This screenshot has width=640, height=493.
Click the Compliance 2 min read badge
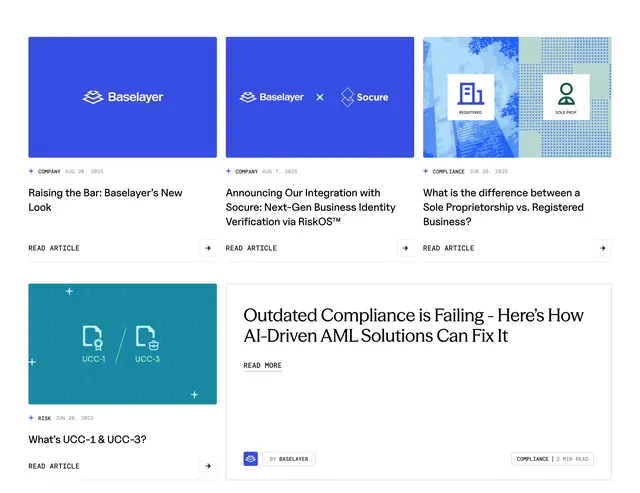click(552, 459)
